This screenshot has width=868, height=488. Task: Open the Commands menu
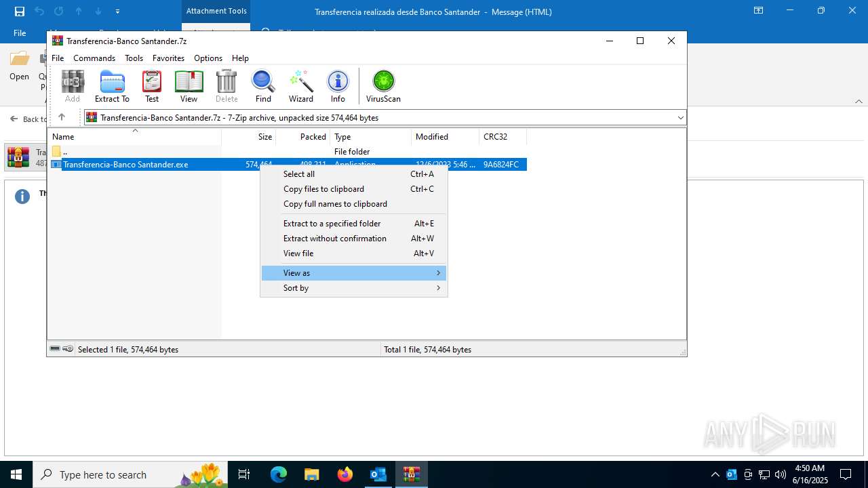tap(94, 58)
